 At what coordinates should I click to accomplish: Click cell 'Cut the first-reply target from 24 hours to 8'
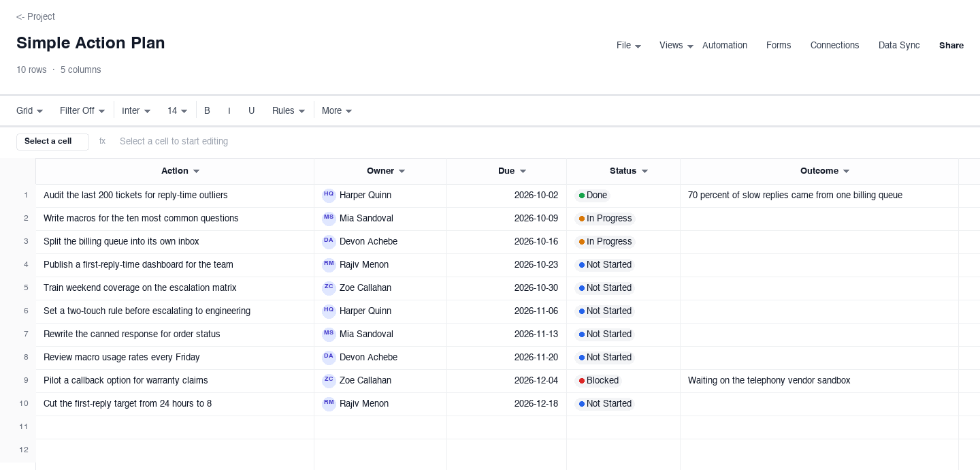click(x=175, y=404)
